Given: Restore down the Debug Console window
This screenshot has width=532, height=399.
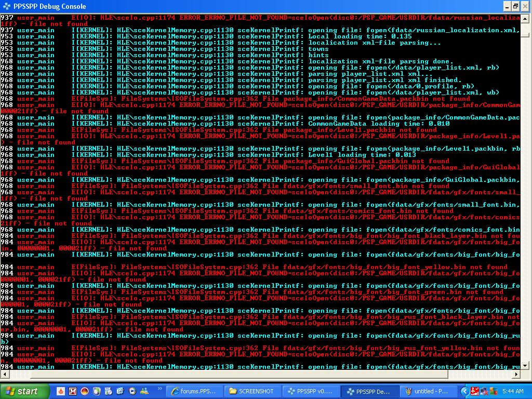Looking at the screenshot, I should click(x=515, y=6).
